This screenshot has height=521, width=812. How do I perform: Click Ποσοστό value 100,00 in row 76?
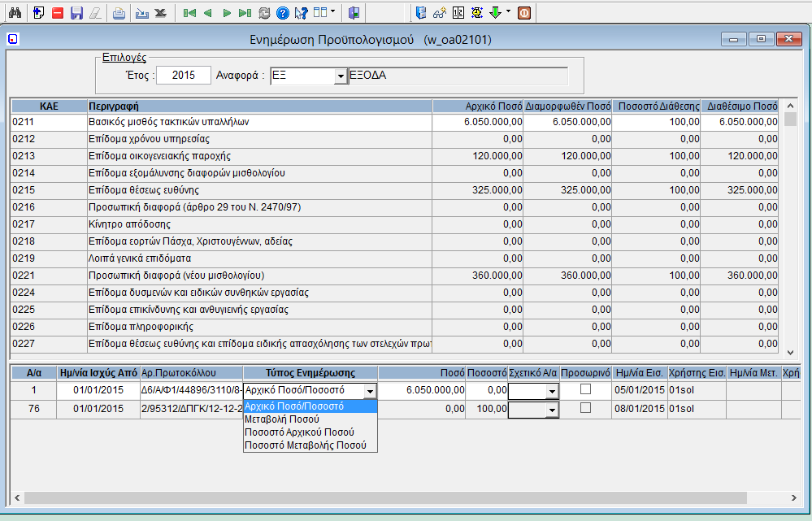(x=487, y=409)
